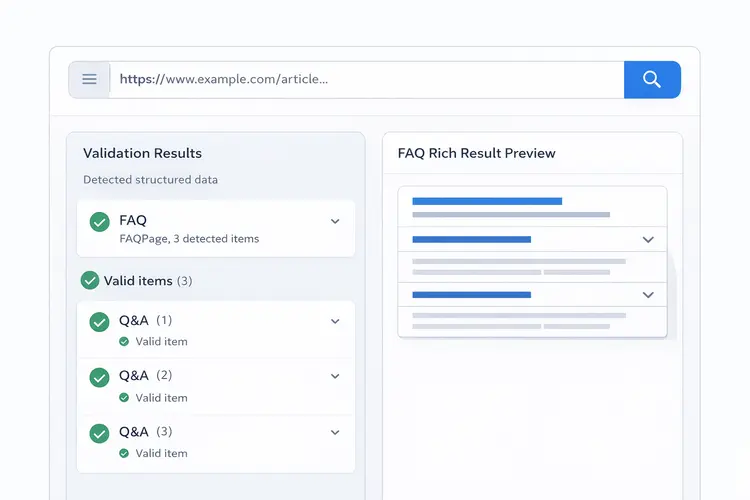The width and height of the screenshot is (750, 500).
Task: Expand the second question chevron in the preview
Action: pos(648,295)
